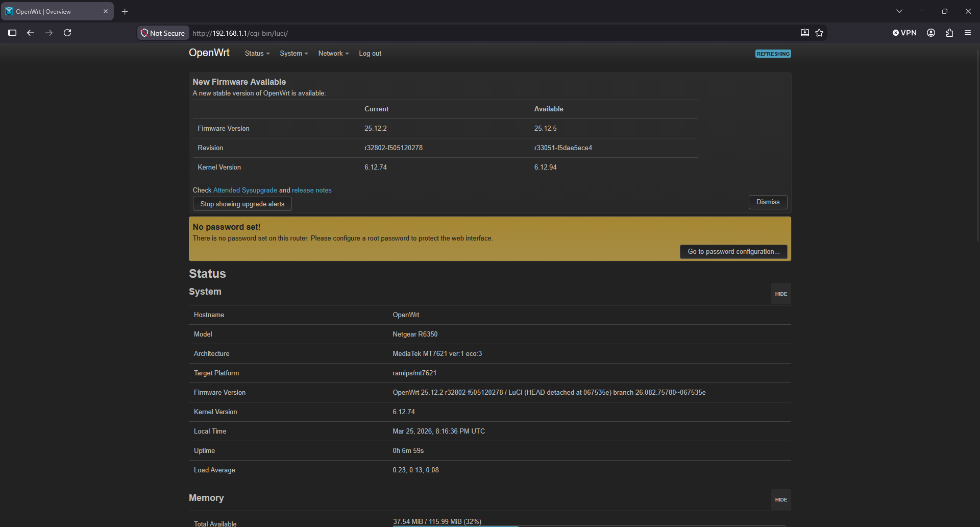Viewport: 980px width, 527px height.
Task: Bookmark this page with the star icon
Action: pos(819,33)
